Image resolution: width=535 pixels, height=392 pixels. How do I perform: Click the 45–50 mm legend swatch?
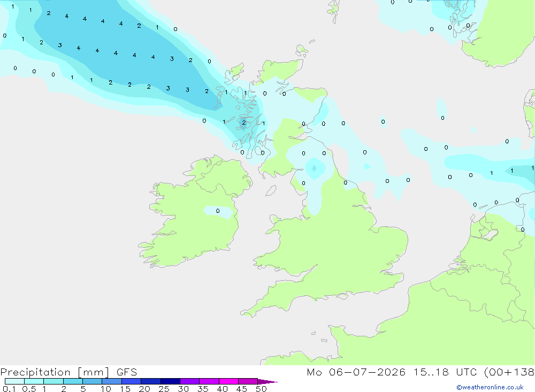248,381
